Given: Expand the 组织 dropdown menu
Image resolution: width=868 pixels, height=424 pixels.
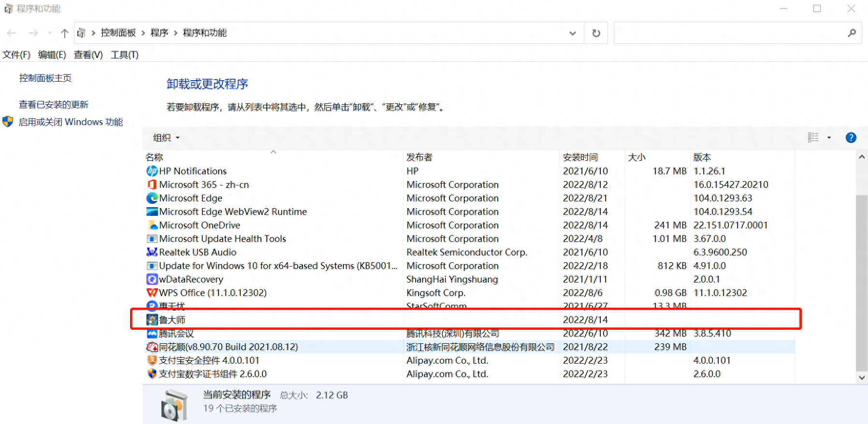Looking at the screenshot, I should tap(166, 138).
